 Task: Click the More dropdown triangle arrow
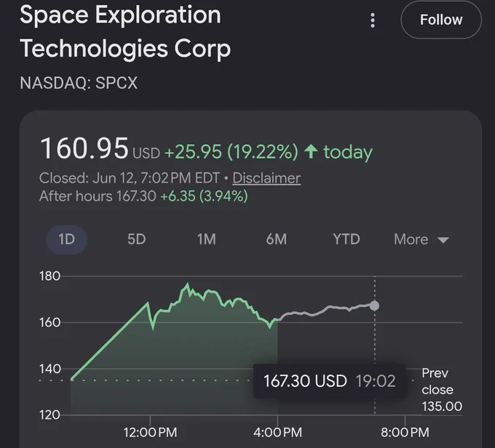443,240
